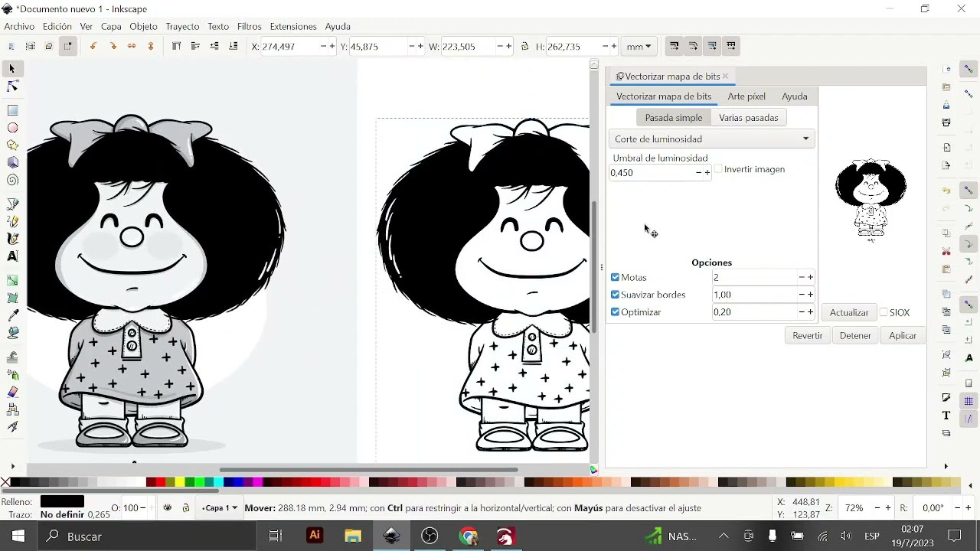Open the Ayuda tab in trace dialog
Image resolution: width=980 pixels, height=551 pixels.
pyautogui.click(x=795, y=96)
